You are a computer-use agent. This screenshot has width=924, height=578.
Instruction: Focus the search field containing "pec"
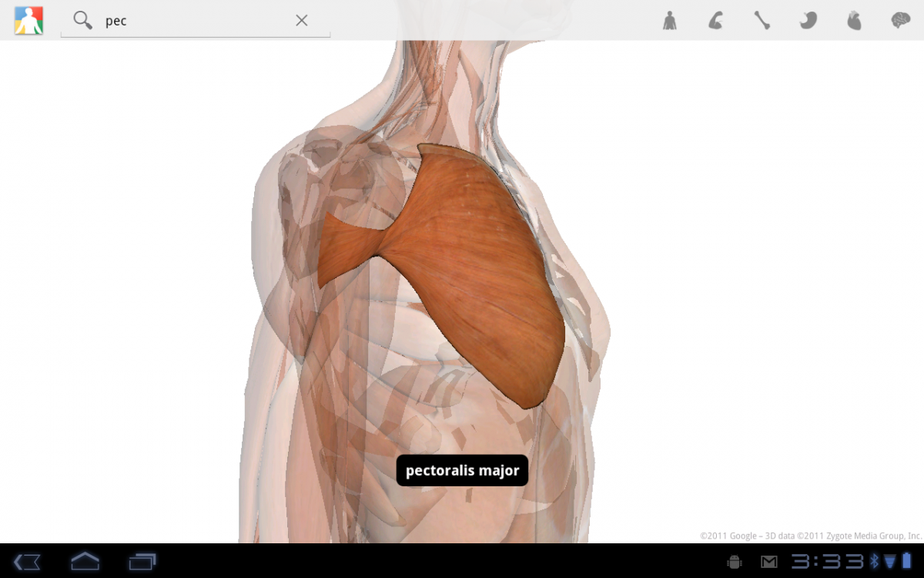[192, 21]
